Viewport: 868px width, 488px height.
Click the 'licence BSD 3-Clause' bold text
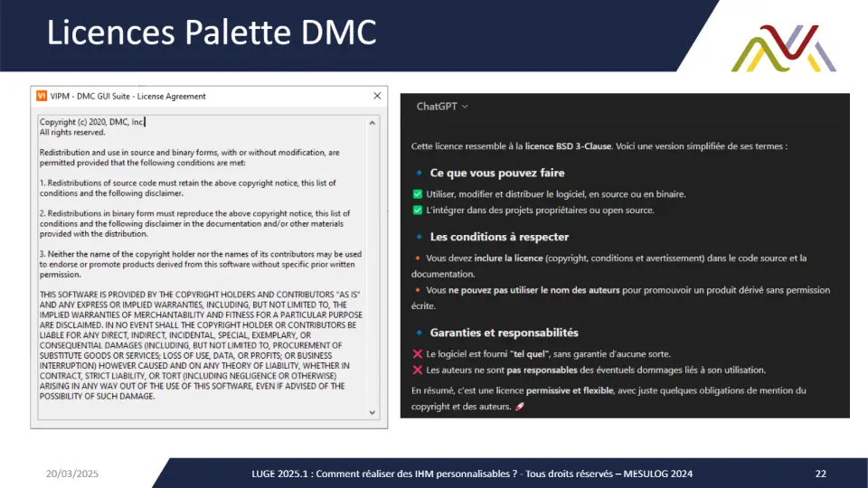(568, 146)
